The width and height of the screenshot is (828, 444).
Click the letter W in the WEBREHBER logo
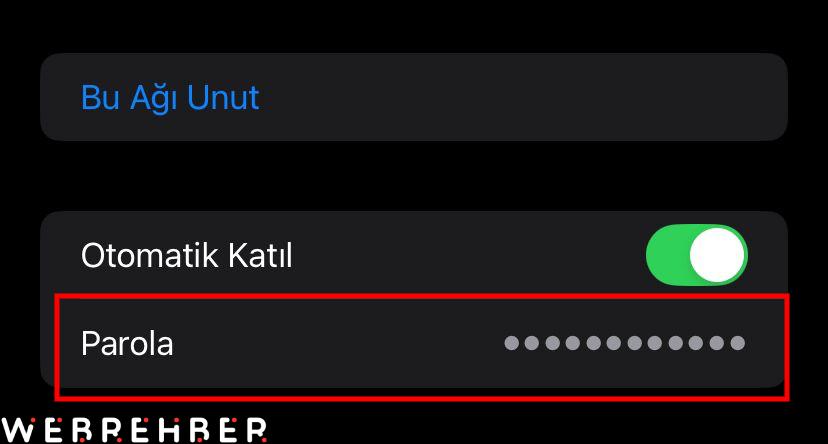(x=19, y=430)
